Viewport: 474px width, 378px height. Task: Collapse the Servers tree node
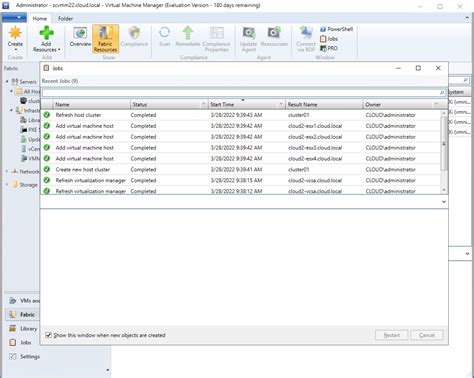pos(7,81)
